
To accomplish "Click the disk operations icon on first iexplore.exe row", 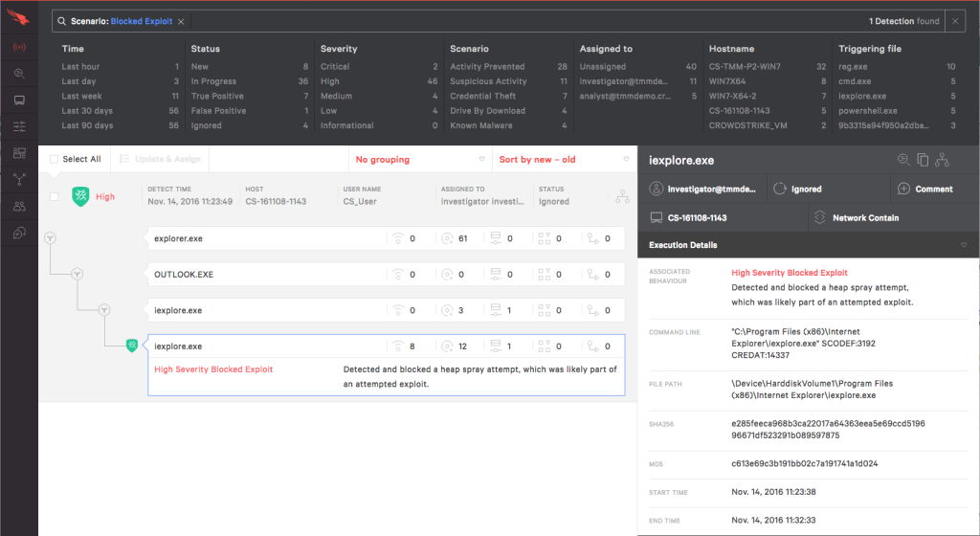I will (x=496, y=310).
